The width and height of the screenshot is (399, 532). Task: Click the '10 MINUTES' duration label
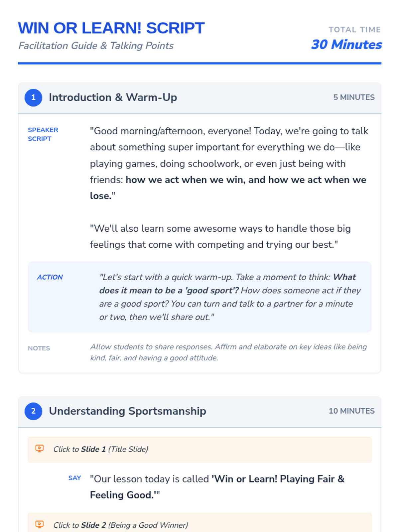point(351,411)
